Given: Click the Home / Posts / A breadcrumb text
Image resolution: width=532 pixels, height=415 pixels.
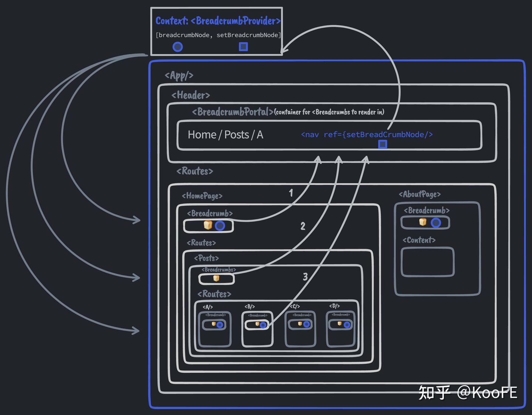Looking at the screenshot, I should coord(225,135).
